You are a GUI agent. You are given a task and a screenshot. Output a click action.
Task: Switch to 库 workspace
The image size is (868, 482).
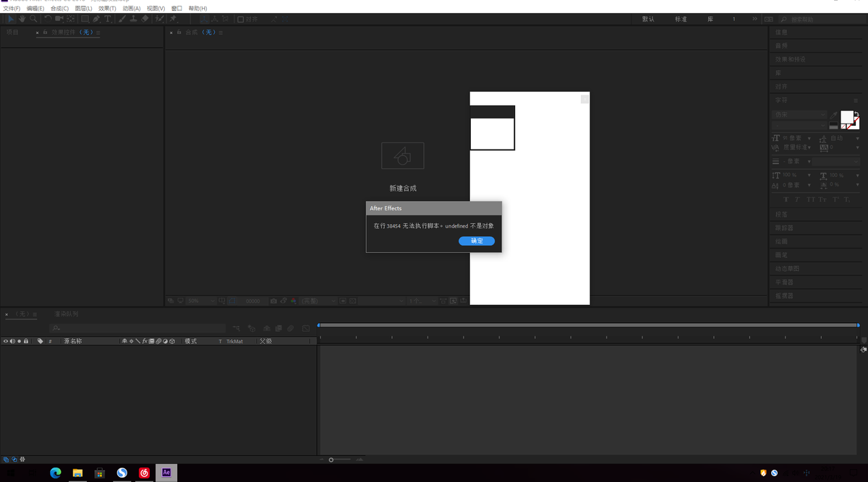710,19
